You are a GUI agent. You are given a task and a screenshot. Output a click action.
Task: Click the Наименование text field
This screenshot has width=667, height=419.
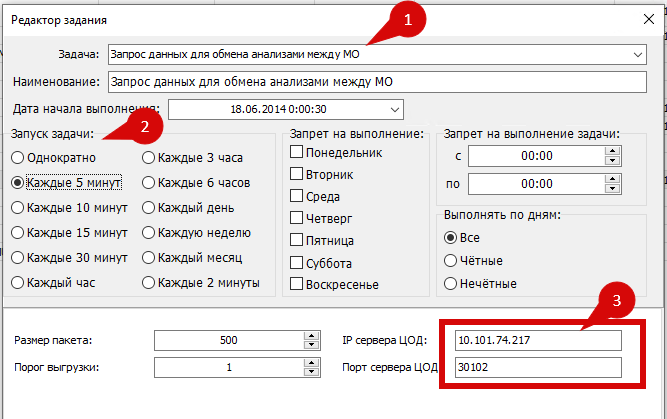[377, 82]
